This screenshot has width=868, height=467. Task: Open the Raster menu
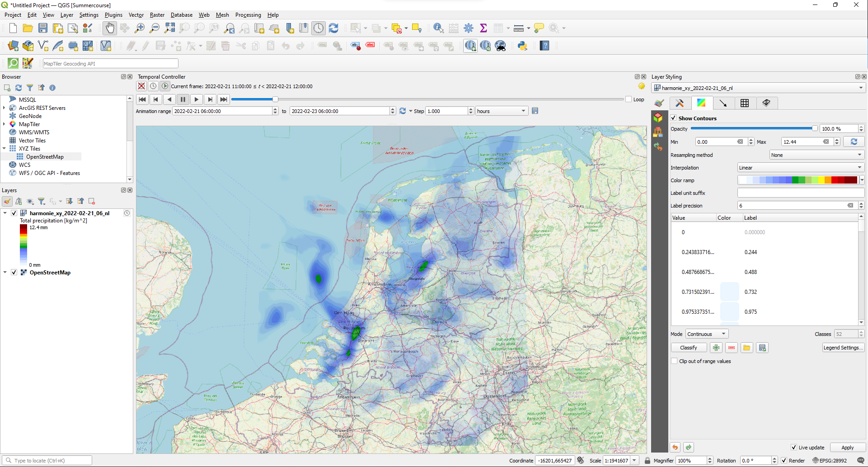click(x=157, y=14)
